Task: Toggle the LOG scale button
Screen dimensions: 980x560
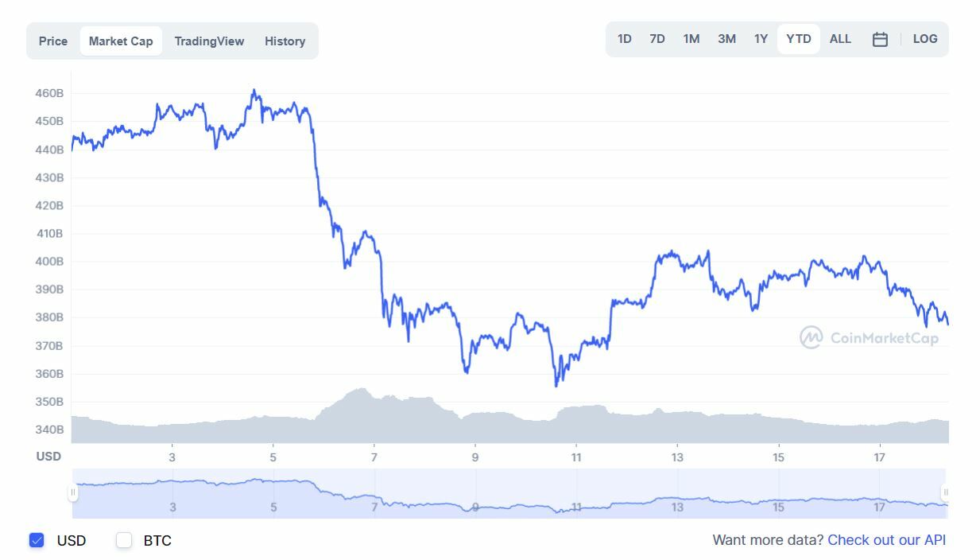Action: (x=925, y=39)
